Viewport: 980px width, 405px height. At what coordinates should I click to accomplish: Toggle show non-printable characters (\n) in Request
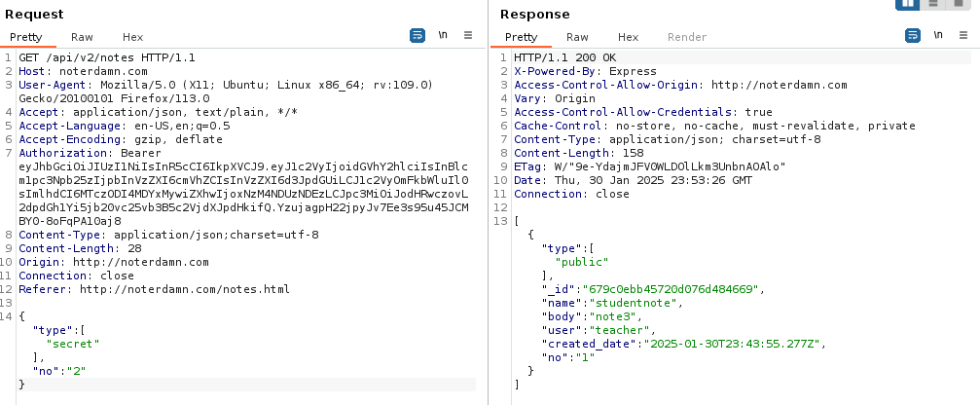tap(444, 35)
